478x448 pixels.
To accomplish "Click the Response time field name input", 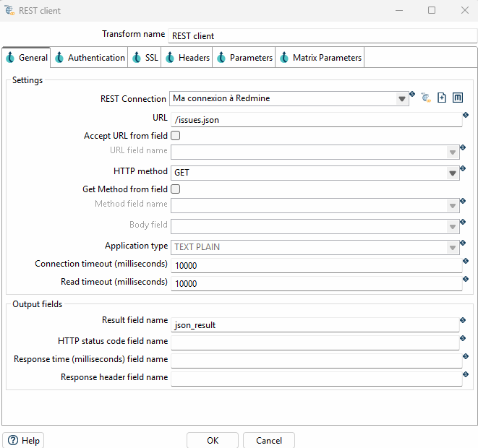I will point(317,361).
